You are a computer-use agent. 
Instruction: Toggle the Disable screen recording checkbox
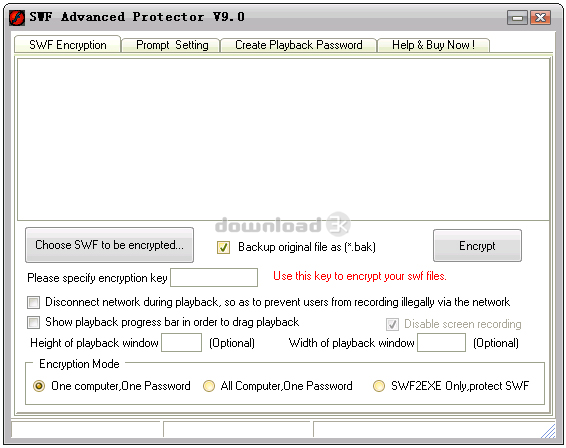(x=392, y=324)
